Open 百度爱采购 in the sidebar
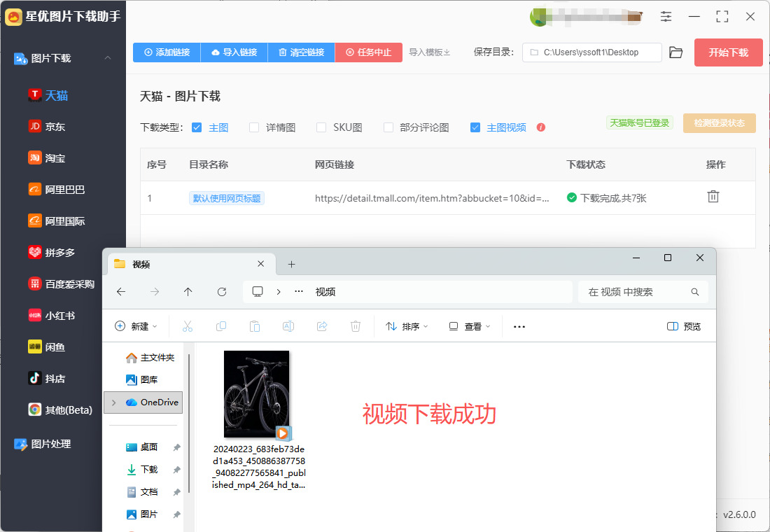The height and width of the screenshot is (532, 770). click(62, 284)
